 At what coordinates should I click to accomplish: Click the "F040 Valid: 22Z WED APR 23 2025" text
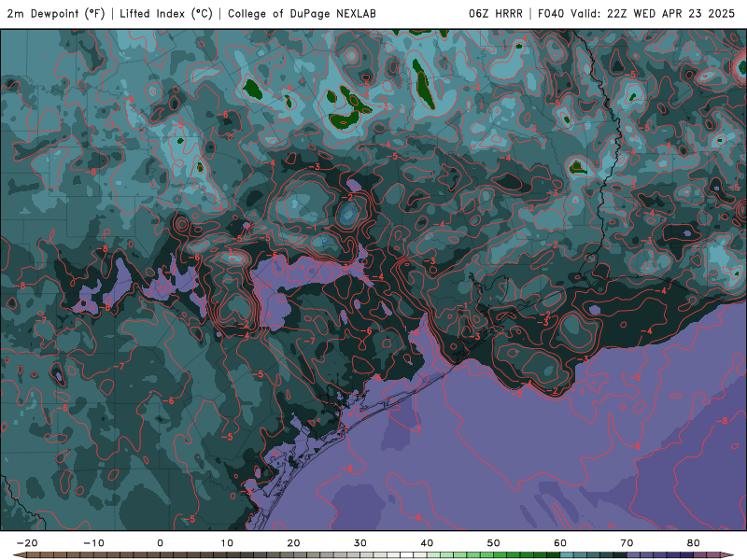pos(636,13)
